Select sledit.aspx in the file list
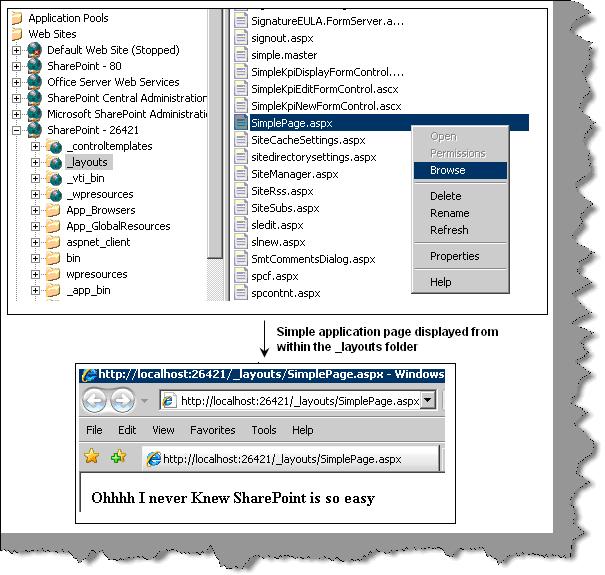This screenshot has width=605, height=575. [277, 225]
